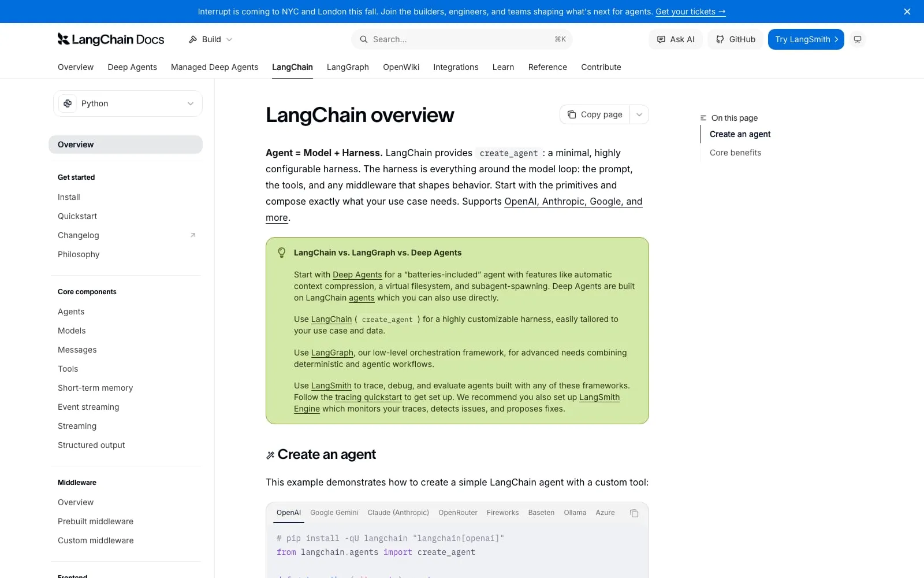Switch to the Google Gemini code tab

coord(334,513)
